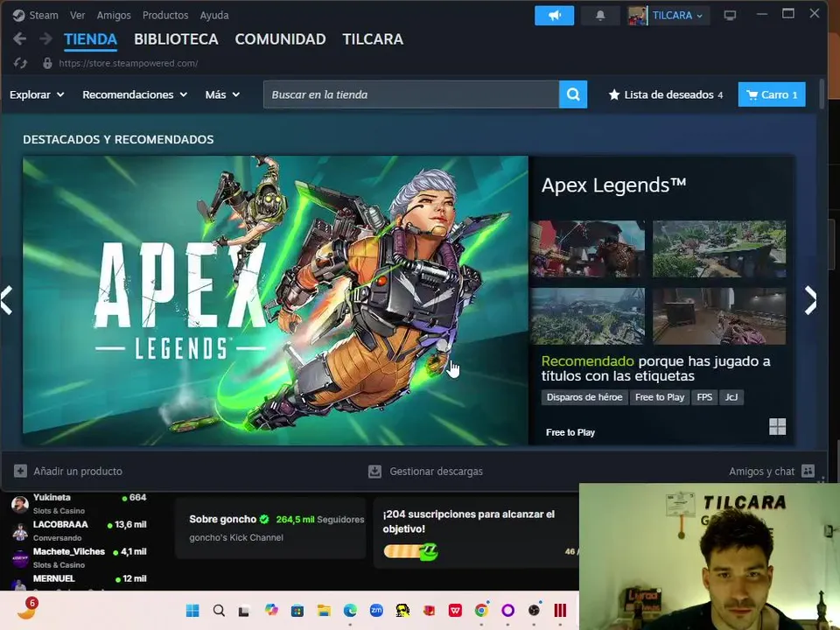Open the Yukineta channel in Kick sidebar
840x630 pixels.
click(80, 503)
